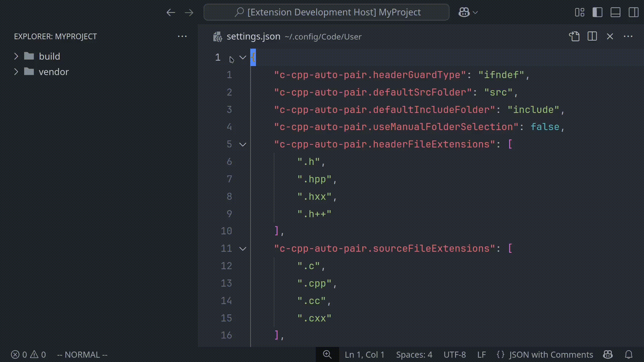
Task: Open the Explorer Views and More Actions menu
Action: tap(182, 36)
